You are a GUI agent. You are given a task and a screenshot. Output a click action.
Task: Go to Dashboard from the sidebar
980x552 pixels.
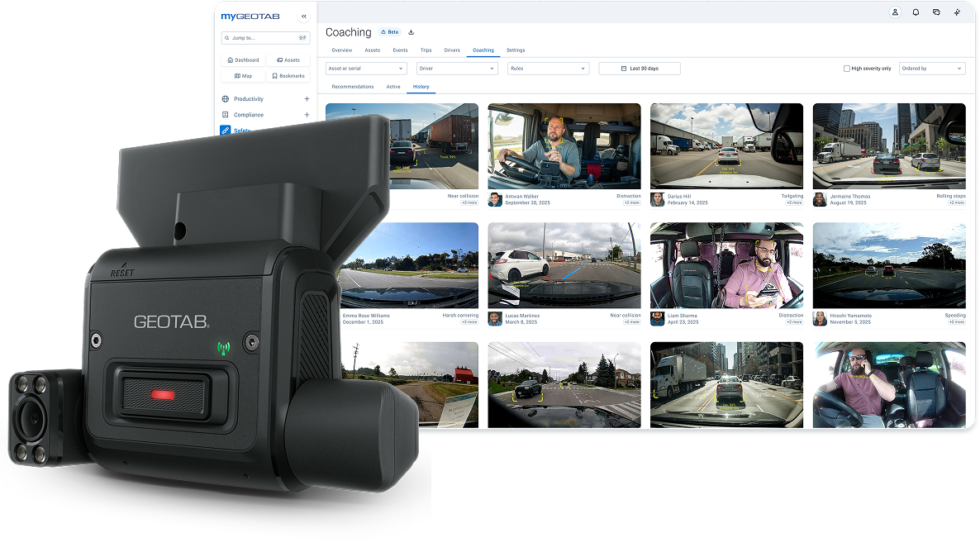tap(243, 60)
